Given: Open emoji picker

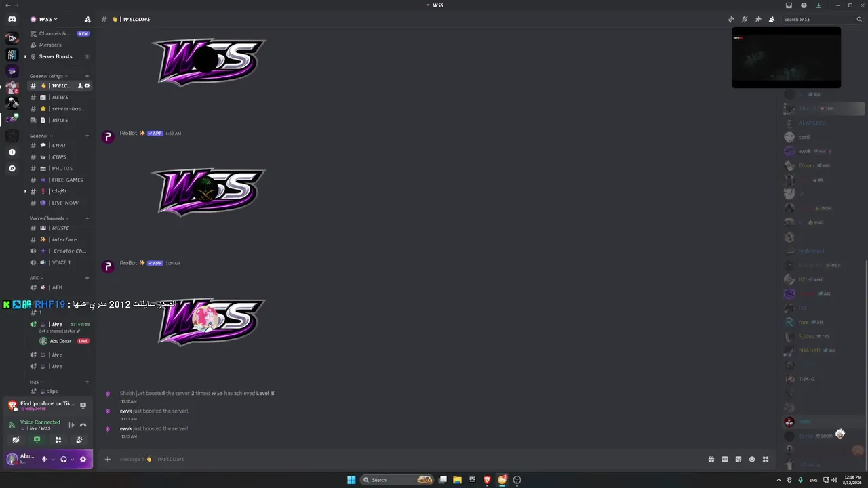Looking at the screenshot, I should [x=752, y=459].
